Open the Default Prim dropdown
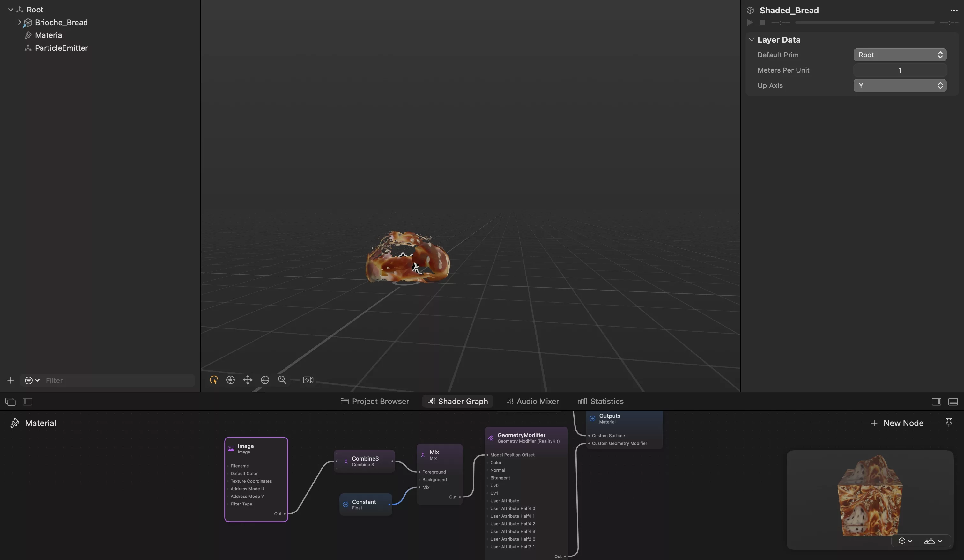964x560 pixels. (x=900, y=55)
